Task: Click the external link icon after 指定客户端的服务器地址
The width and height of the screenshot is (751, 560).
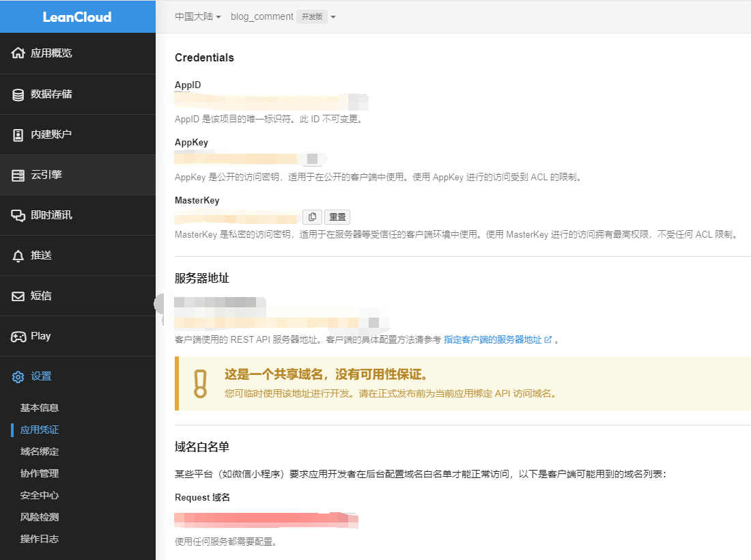Action: point(548,339)
